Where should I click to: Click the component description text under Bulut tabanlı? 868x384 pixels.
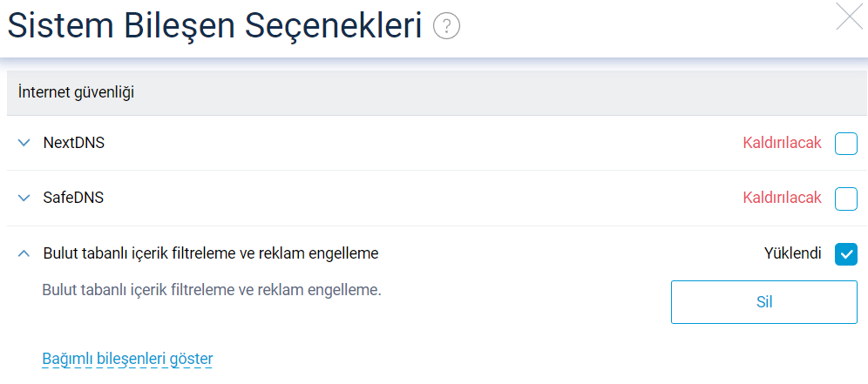click(x=212, y=289)
